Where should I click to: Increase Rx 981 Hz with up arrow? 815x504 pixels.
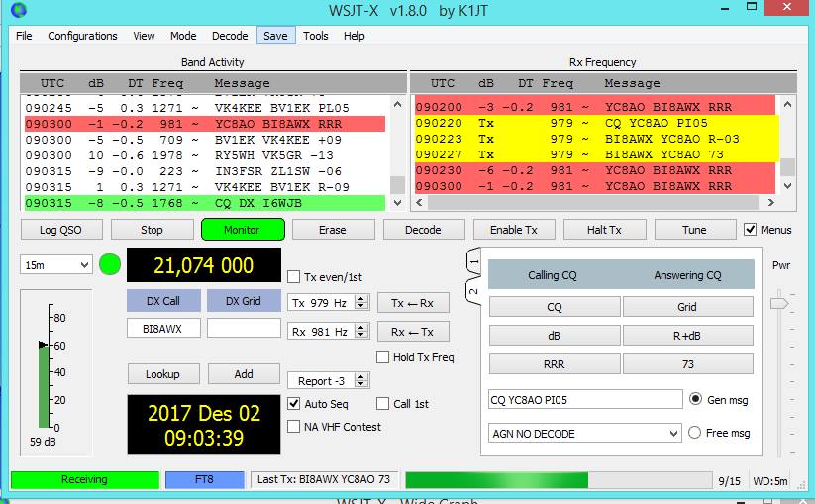[361, 328]
